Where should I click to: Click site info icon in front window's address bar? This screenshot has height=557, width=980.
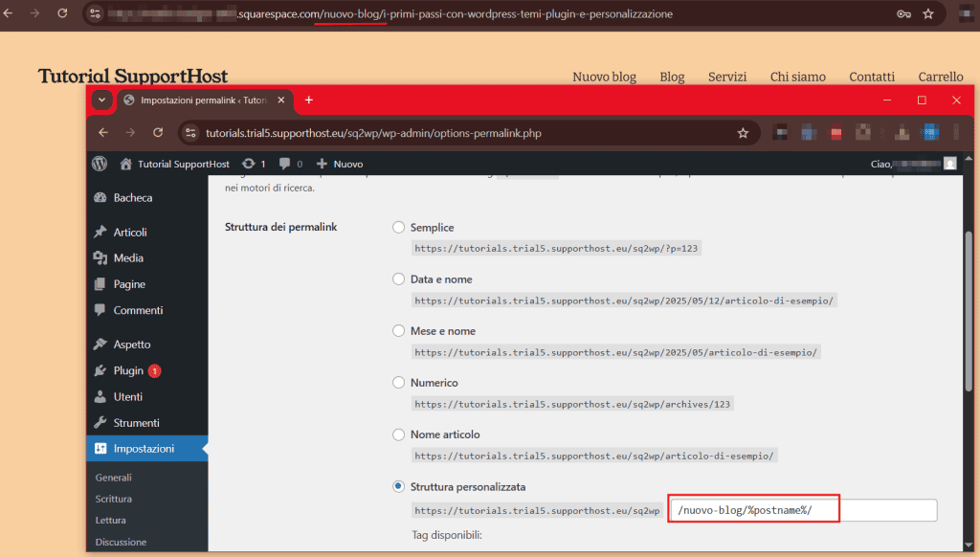(x=191, y=133)
